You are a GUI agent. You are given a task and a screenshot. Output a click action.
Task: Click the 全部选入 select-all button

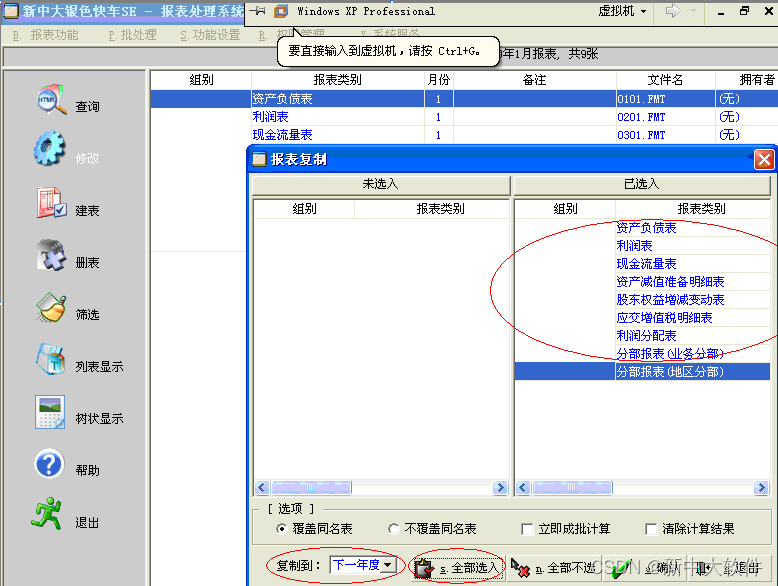point(458,568)
